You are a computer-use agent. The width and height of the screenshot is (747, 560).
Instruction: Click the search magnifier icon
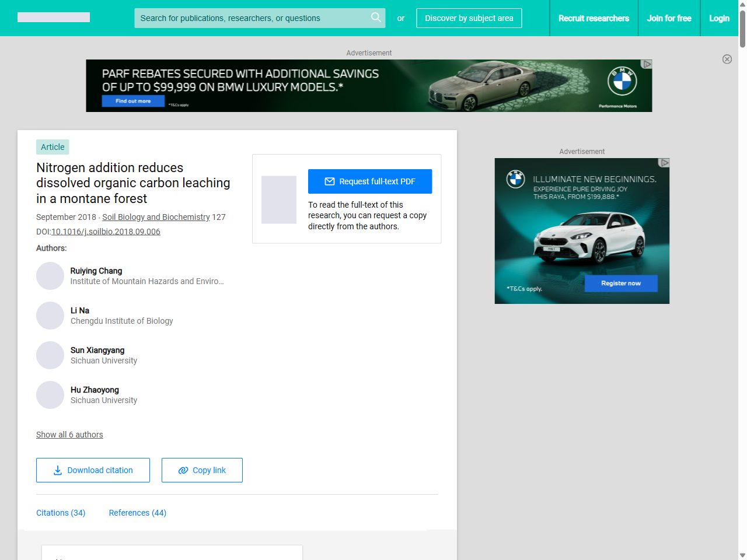pyautogui.click(x=376, y=18)
